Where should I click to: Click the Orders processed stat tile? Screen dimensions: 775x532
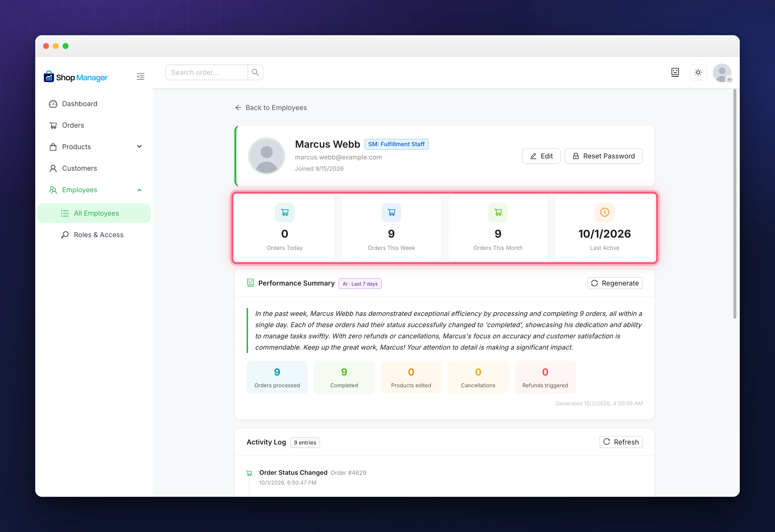pos(277,377)
